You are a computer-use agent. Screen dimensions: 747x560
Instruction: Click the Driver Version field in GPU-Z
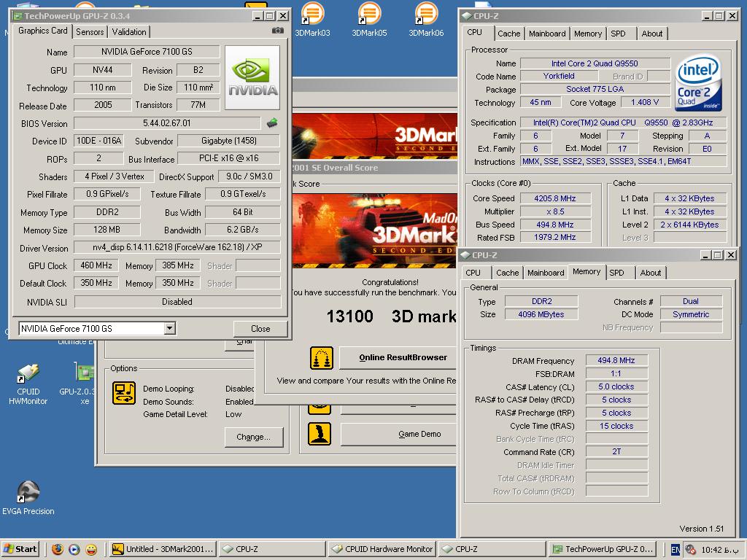pyautogui.click(x=177, y=247)
